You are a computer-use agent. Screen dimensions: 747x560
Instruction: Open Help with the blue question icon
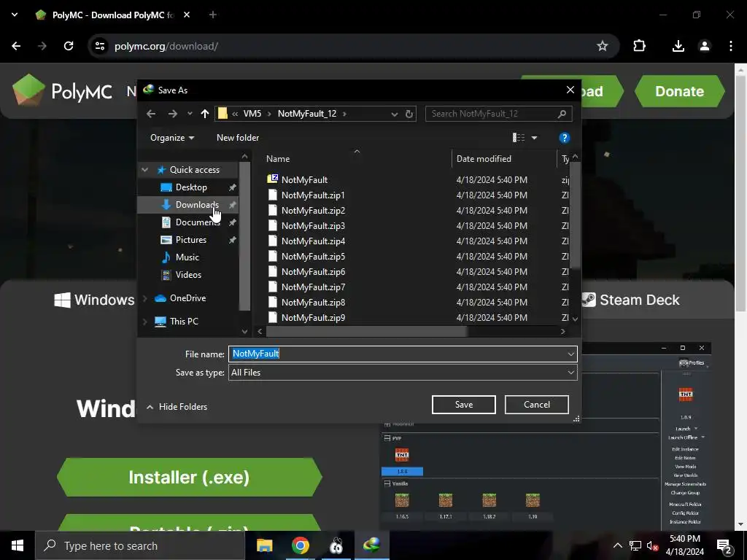click(564, 138)
